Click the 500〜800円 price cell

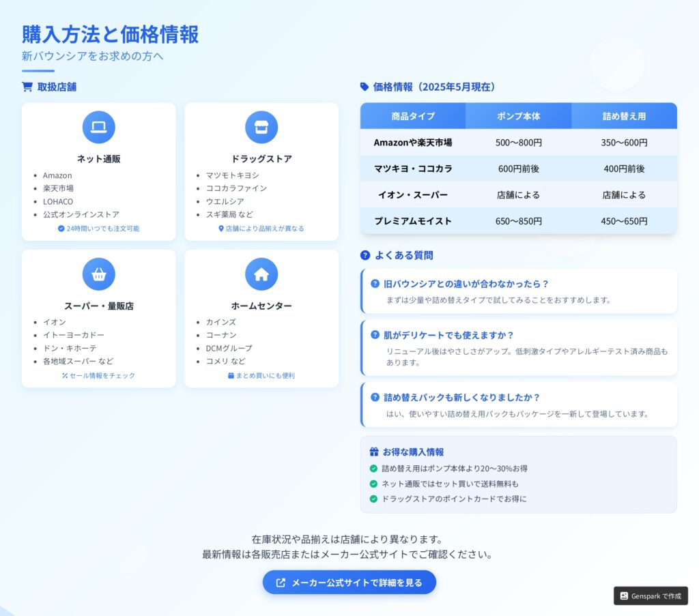point(519,143)
